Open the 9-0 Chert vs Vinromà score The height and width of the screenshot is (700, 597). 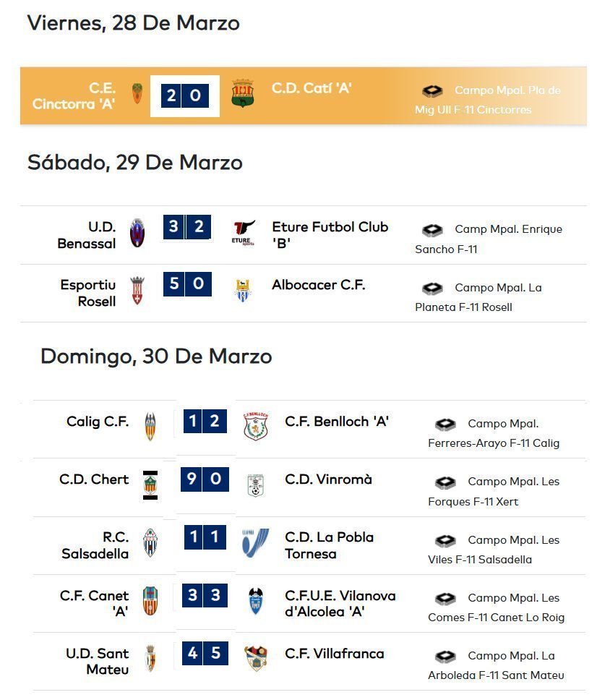click(x=205, y=479)
